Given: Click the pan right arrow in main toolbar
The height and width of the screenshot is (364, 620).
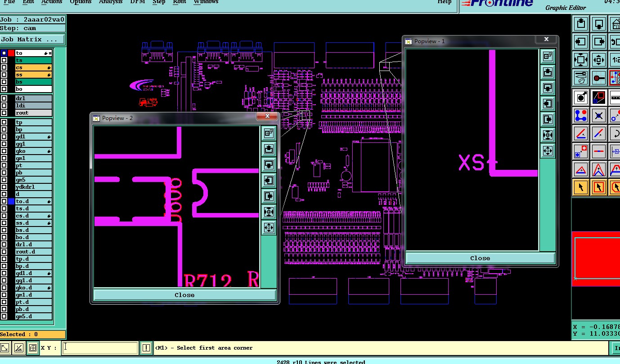Looking at the screenshot, I should pyautogui.click(x=598, y=42).
